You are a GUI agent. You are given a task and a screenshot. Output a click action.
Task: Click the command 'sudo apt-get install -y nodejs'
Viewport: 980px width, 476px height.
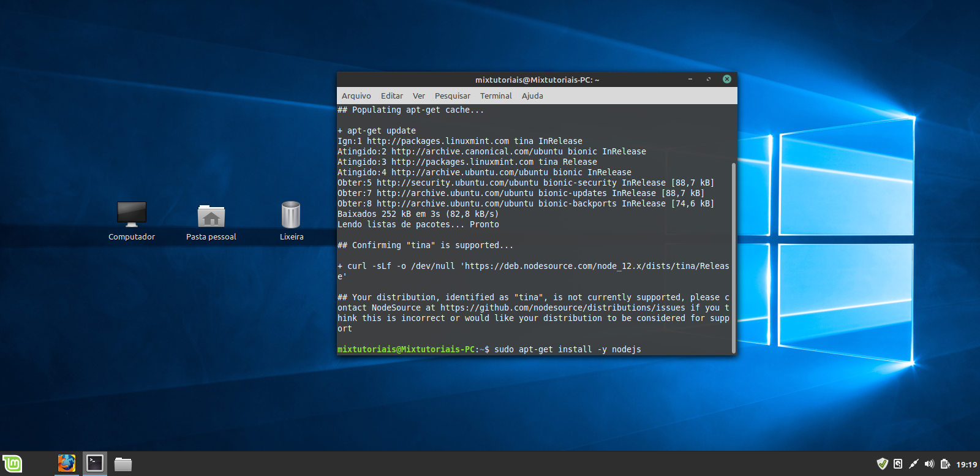[568, 349]
